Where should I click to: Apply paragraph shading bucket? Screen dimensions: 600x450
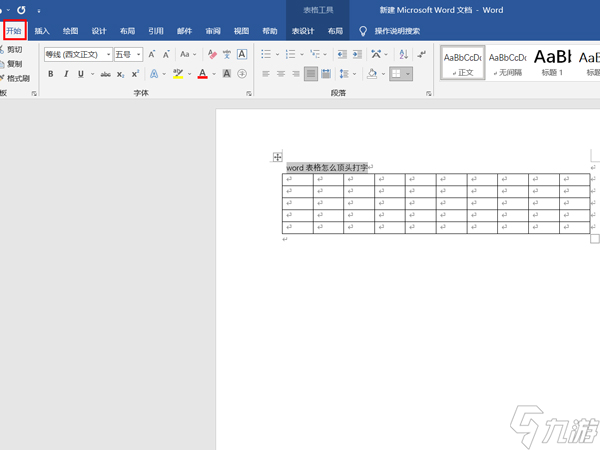tap(372, 73)
